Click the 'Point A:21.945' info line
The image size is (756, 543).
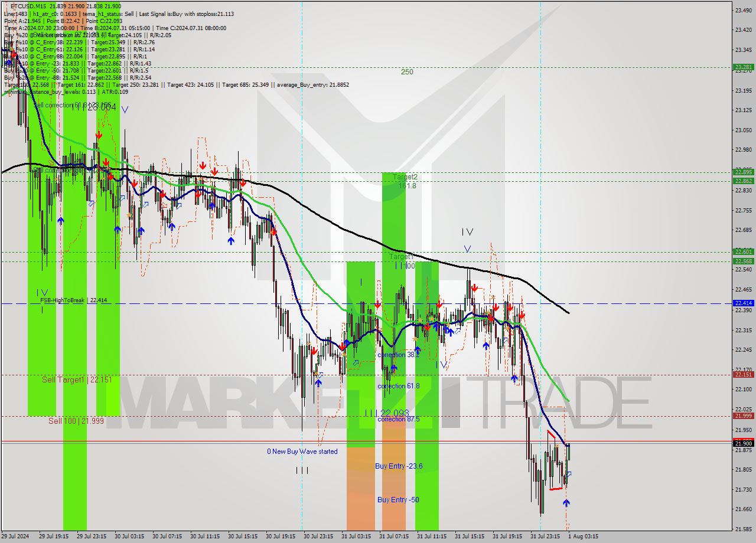click(23, 21)
